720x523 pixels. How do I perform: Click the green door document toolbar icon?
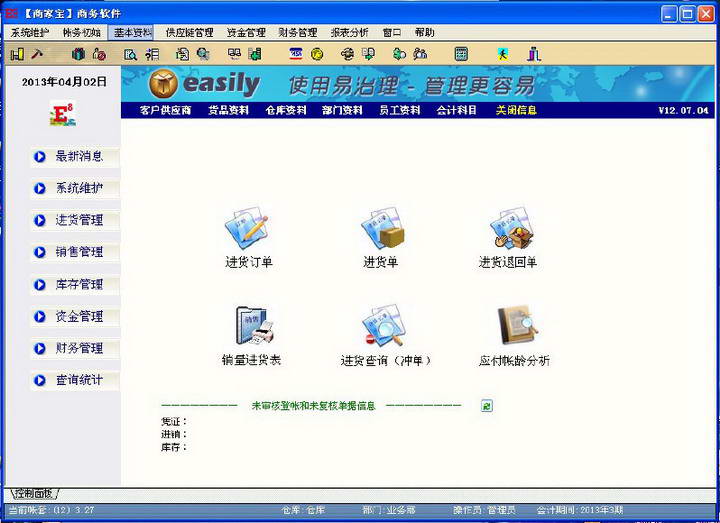[255, 54]
